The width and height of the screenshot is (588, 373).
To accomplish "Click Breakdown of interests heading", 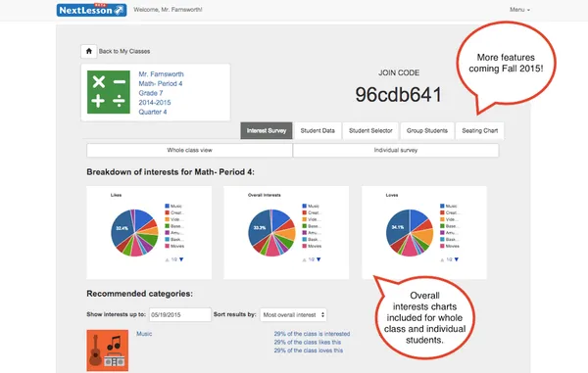I will click(x=171, y=172).
